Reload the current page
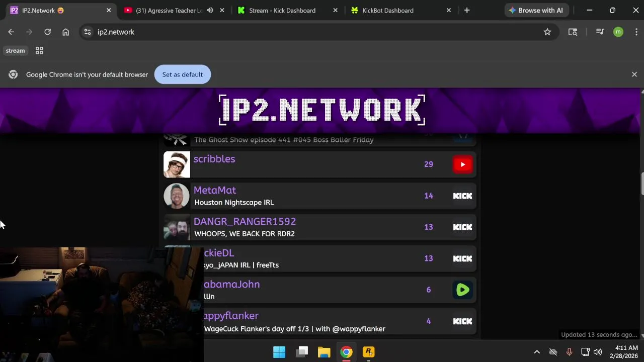The image size is (644, 362). click(47, 32)
